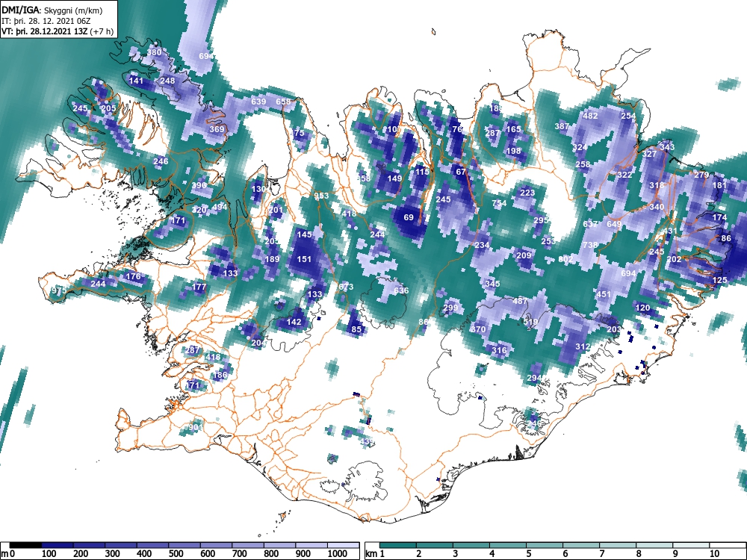
Task: Select the black swatch between 0 and 100 m
Action: [25, 545]
